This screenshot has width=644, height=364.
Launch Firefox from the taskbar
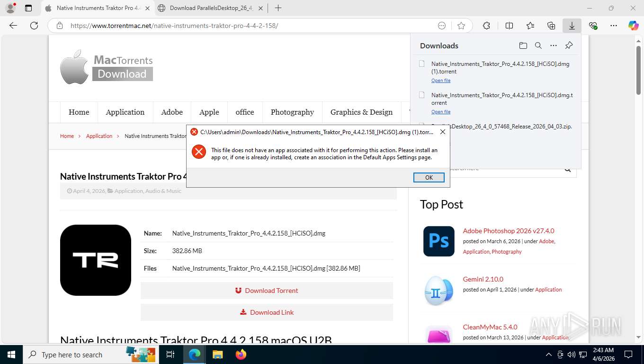click(241, 355)
